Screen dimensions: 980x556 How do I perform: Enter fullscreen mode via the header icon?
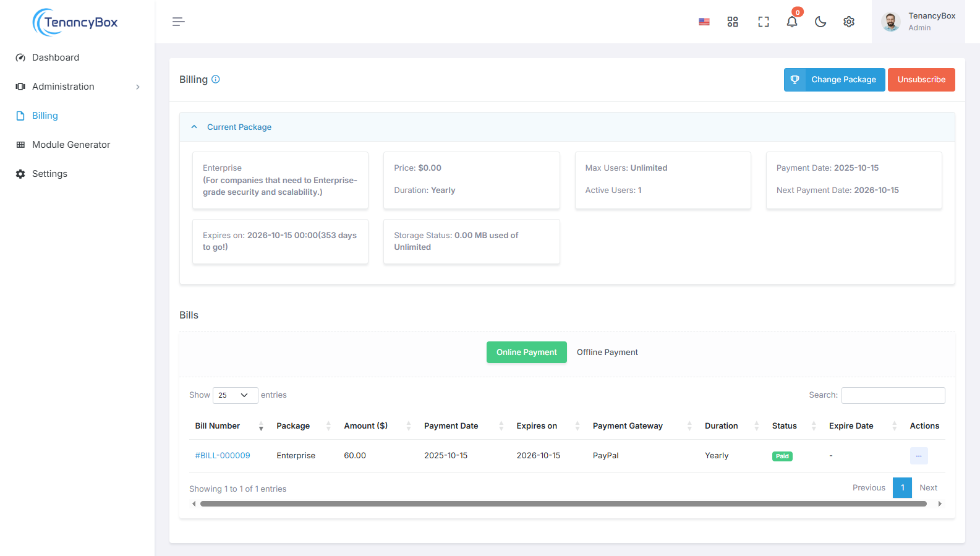click(764, 22)
